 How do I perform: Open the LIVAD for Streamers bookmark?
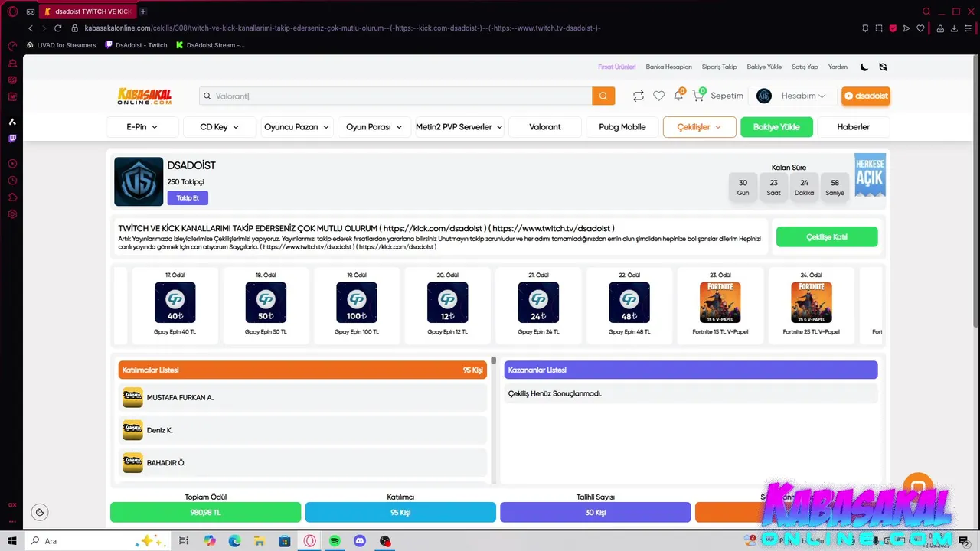tap(61, 45)
